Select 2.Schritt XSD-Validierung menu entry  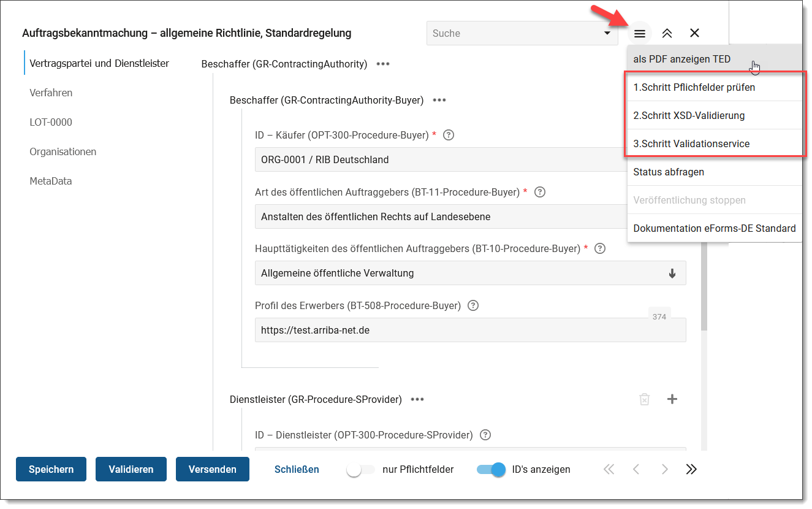point(689,115)
